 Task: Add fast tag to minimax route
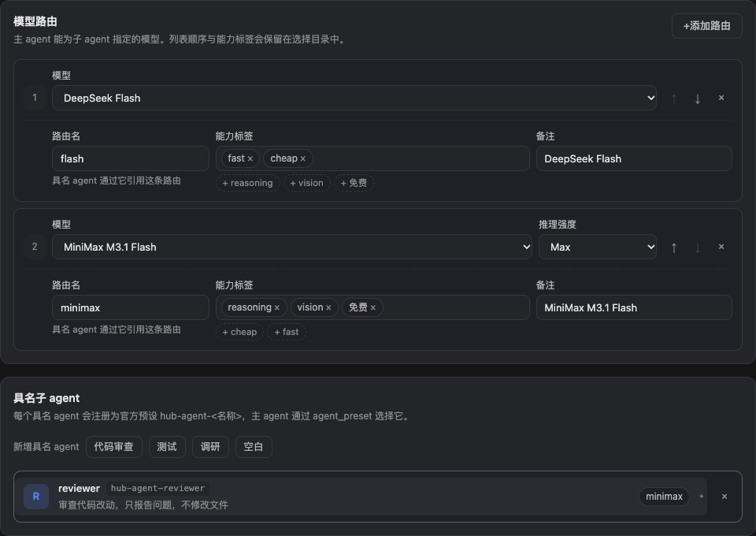click(287, 332)
